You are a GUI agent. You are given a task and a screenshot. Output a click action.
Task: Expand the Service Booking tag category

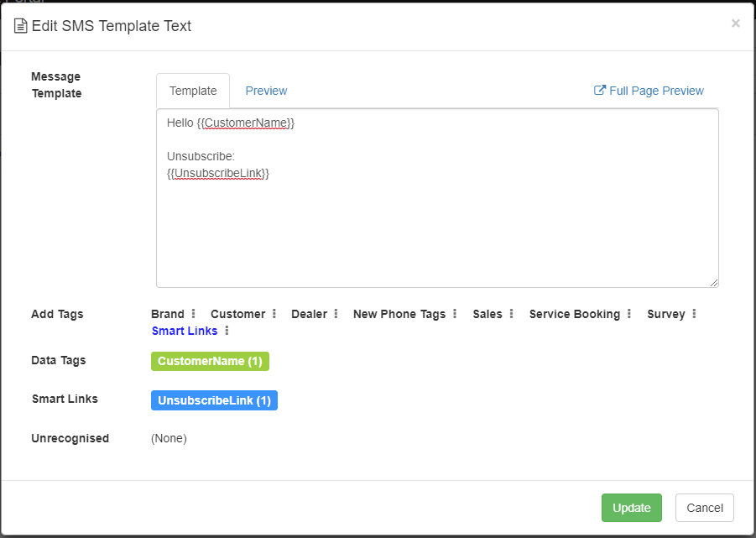pyautogui.click(x=575, y=314)
